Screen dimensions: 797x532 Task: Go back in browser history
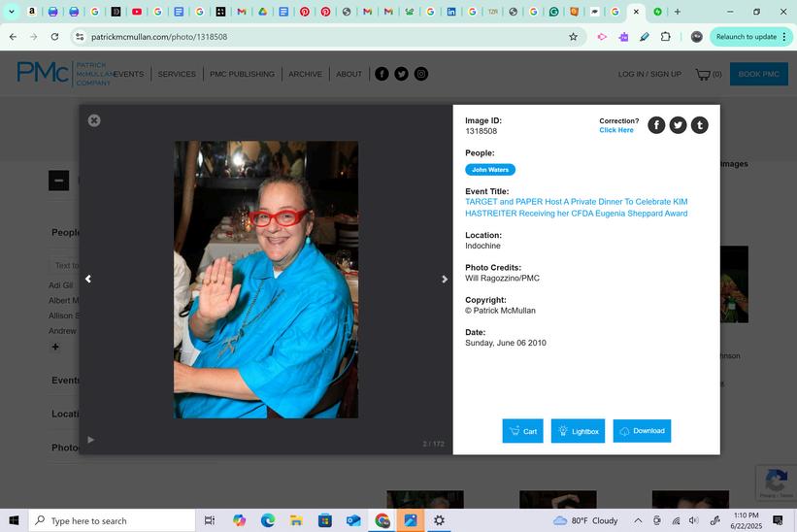(x=13, y=37)
